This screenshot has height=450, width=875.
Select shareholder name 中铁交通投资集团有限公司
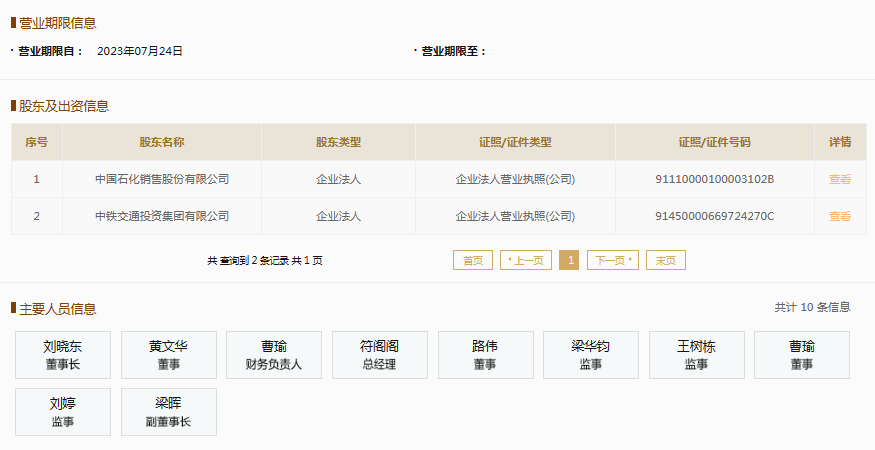(x=162, y=216)
